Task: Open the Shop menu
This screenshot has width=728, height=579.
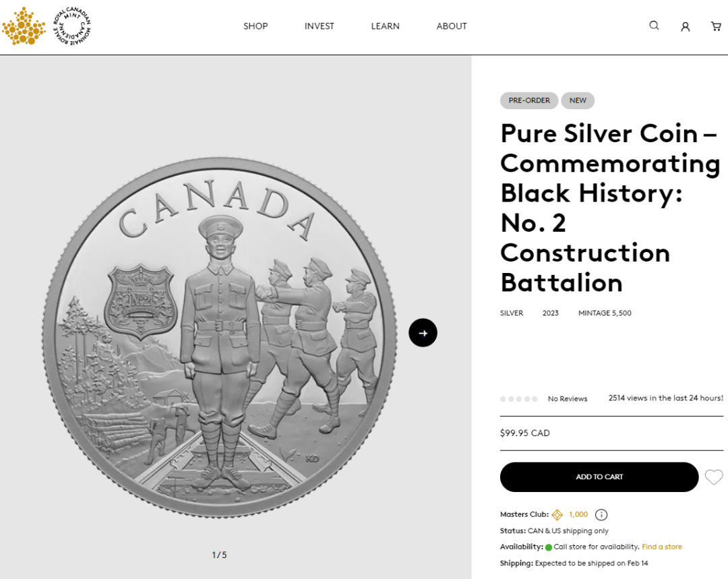Action: 255,26
